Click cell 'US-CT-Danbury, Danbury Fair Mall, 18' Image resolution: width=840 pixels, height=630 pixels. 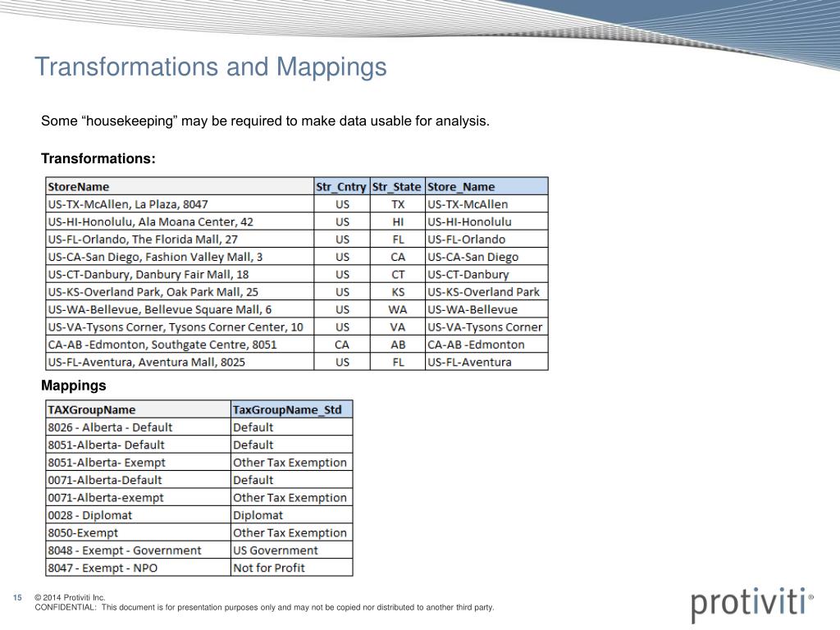pyautogui.click(x=180, y=274)
